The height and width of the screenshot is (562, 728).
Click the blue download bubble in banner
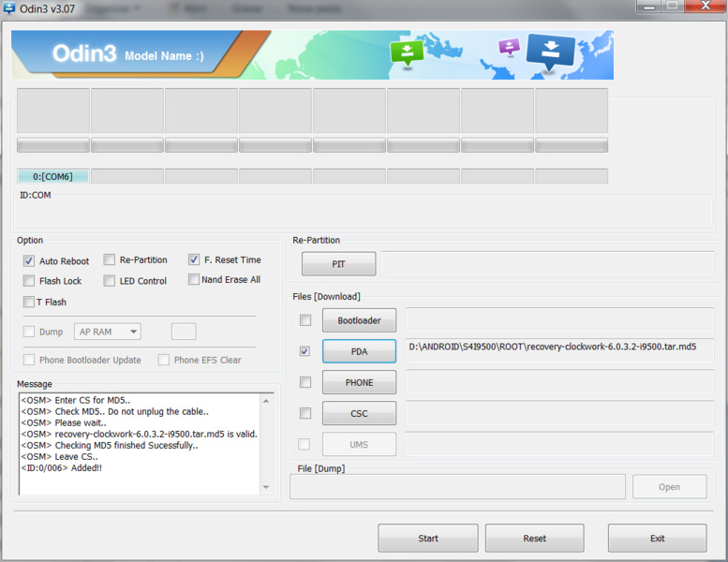tap(550, 52)
